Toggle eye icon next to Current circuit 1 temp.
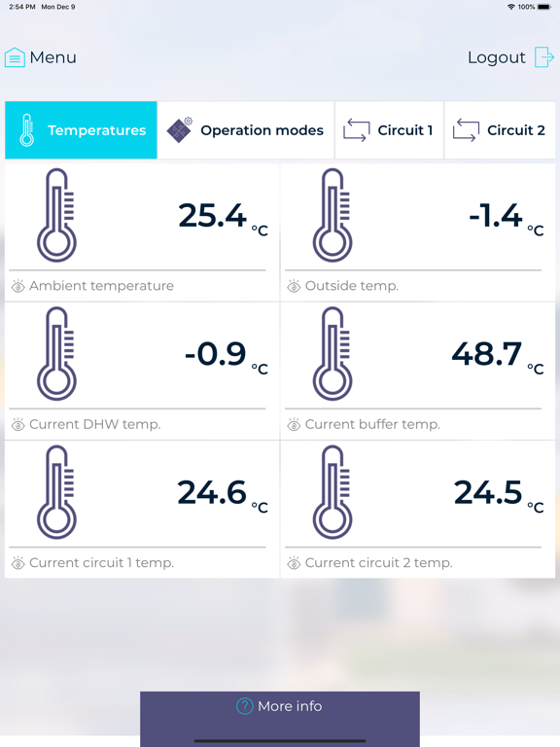560x747 pixels. tap(18, 562)
